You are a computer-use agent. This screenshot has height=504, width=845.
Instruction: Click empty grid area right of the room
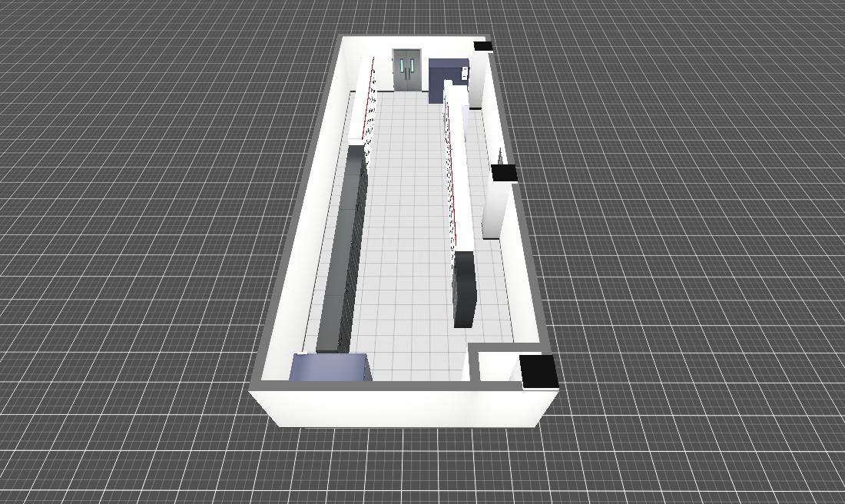click(x=691, y=230)
